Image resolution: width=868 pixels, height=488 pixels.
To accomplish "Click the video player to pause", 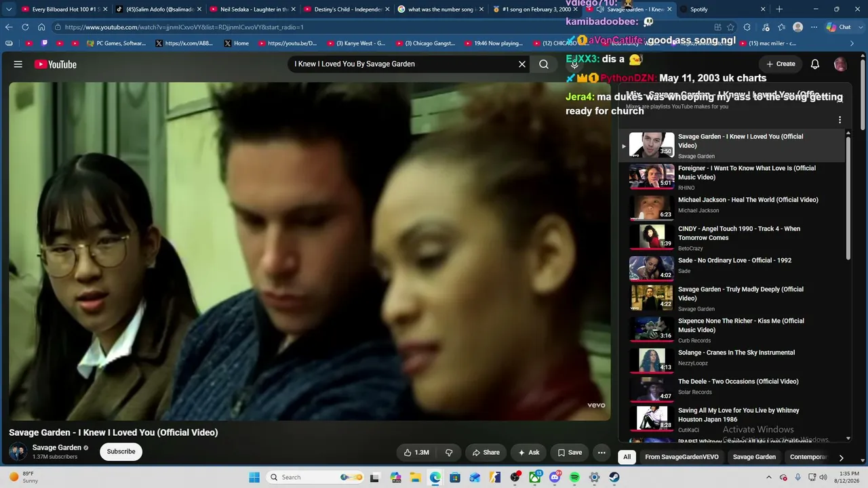I will (309, 251).
